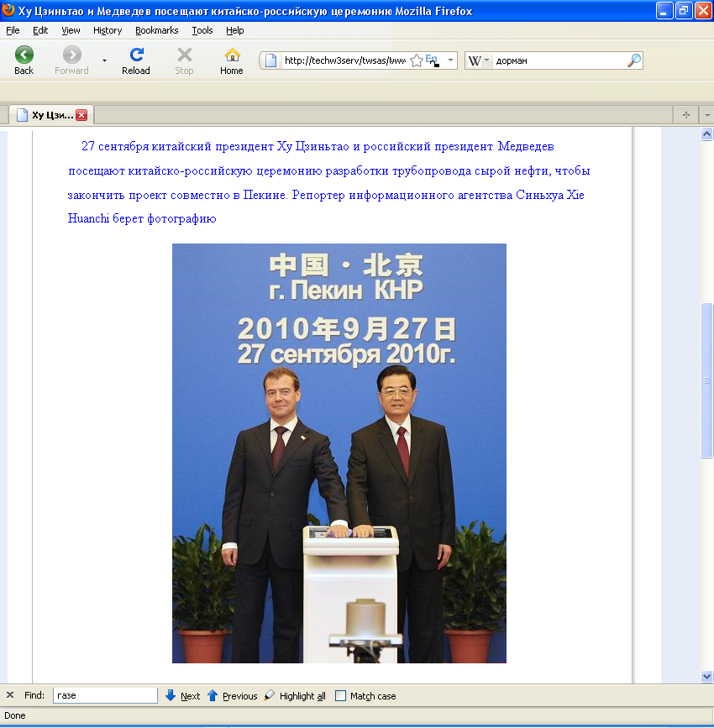Screen dimensions: 714x728
Task: Open the Help menu
Action: pyautogui.click(x=234, y=30)
